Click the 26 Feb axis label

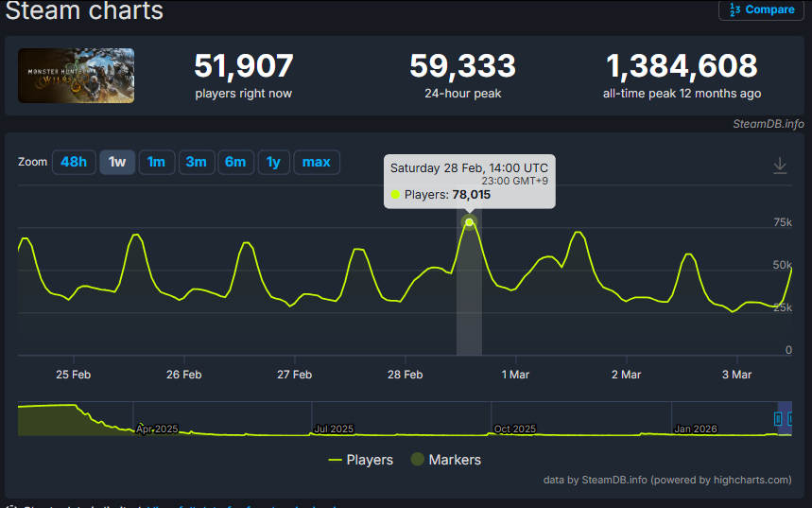183,375
